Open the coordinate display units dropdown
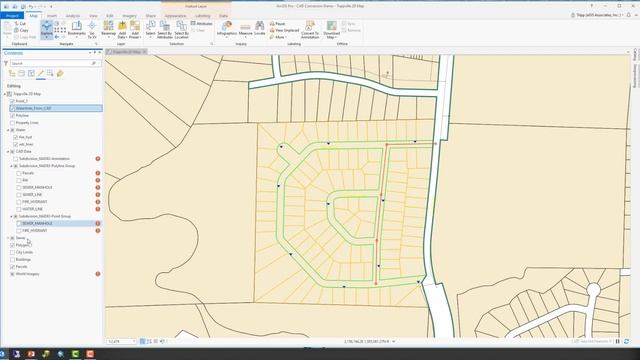 [x=393, y=341]
